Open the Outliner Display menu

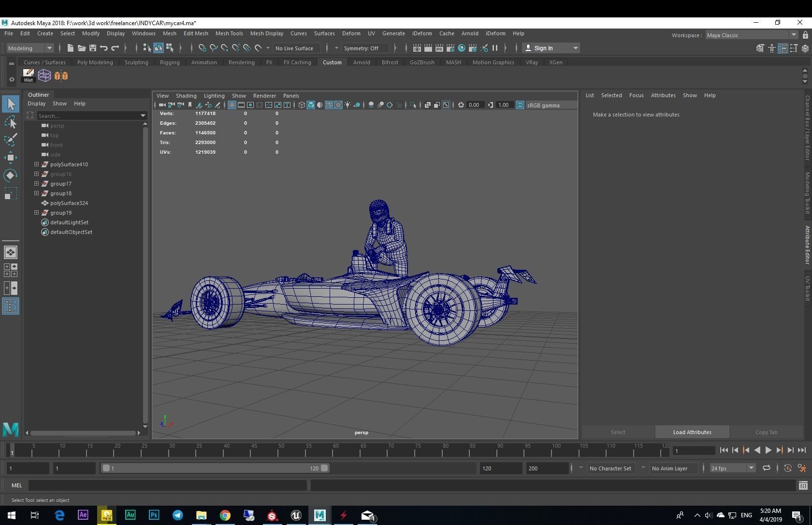pyautogui.click(x=36, y=103)
